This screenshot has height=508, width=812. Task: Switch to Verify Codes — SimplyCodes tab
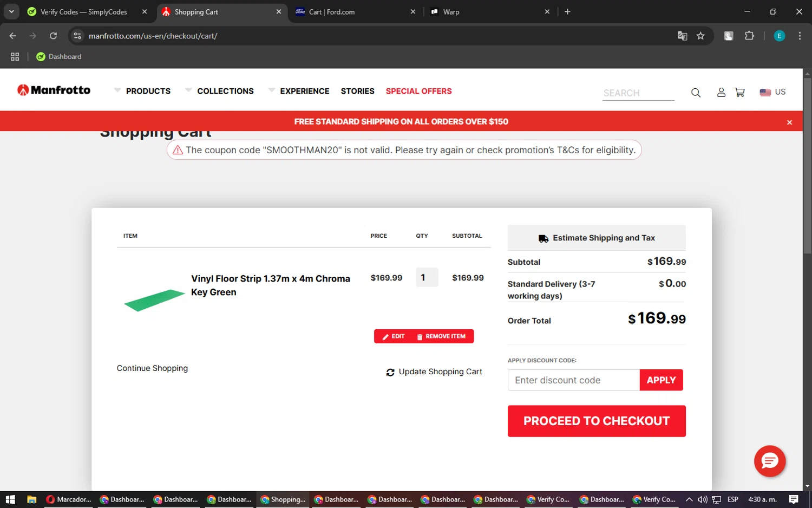[84, 11]
